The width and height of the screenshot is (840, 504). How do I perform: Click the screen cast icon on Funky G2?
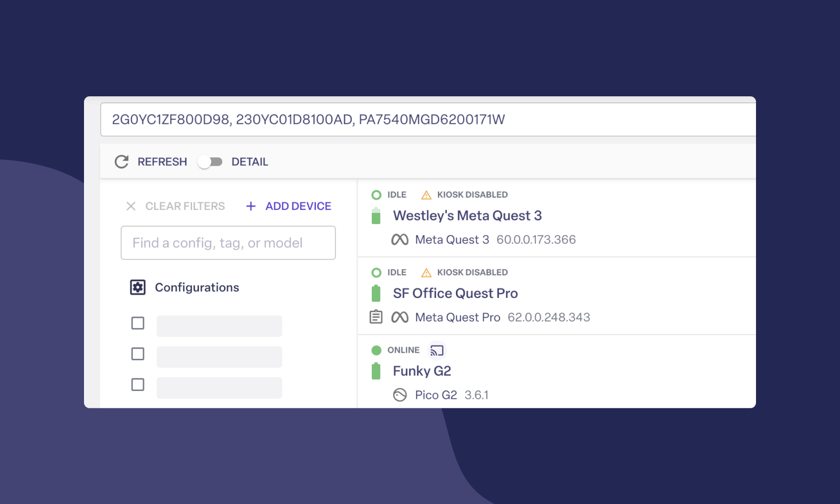point(437,351)
